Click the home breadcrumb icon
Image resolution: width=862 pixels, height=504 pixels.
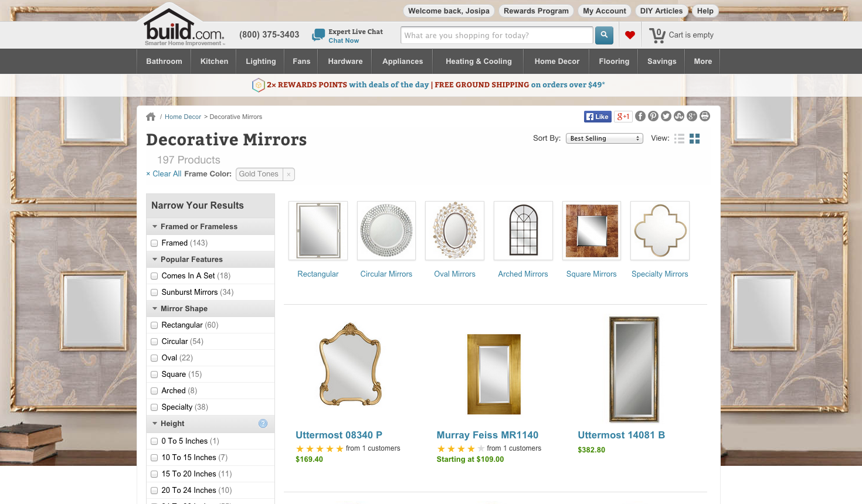click(x=151, y=117)
